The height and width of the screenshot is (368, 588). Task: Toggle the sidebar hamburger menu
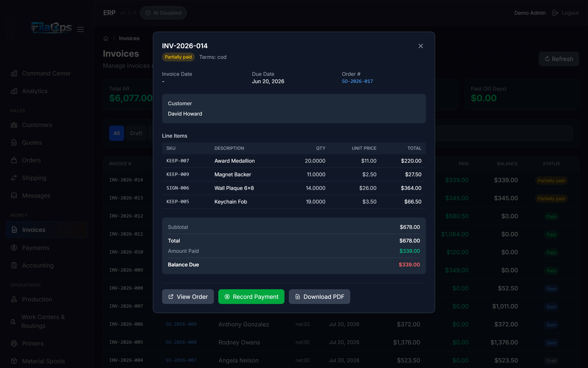point(80,29)
